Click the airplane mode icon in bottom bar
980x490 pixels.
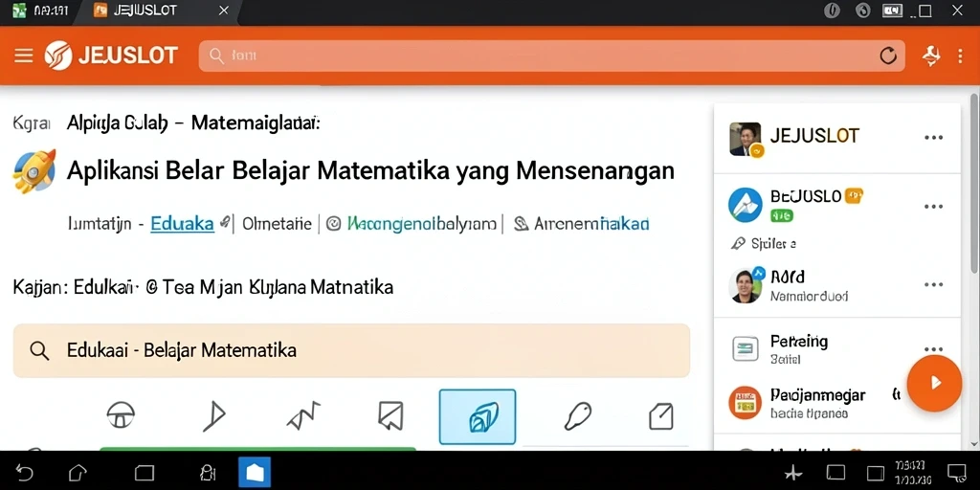[793, 473]
